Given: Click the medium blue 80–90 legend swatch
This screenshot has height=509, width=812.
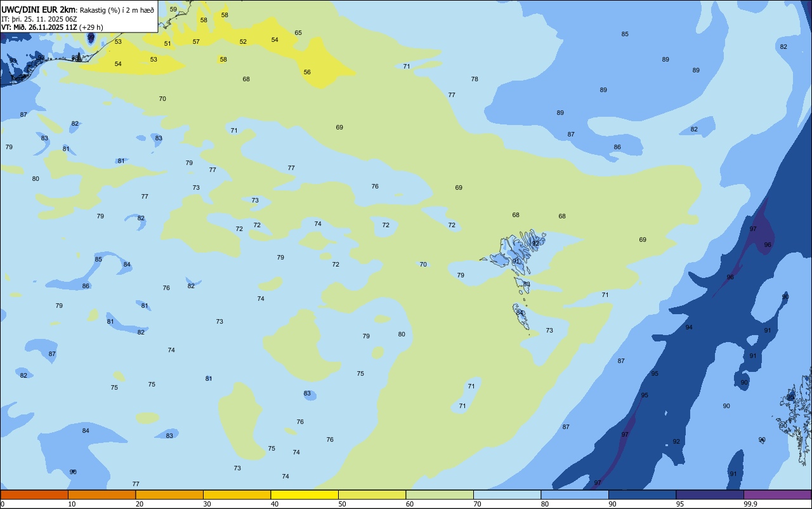Looking at the screenshot, I should pos(575,494).
